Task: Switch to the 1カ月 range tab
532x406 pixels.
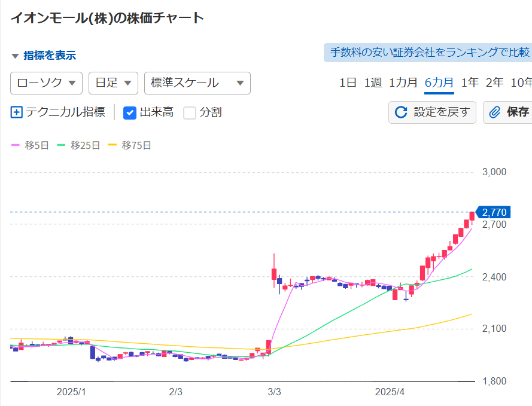Action: (x=403, y=83)
